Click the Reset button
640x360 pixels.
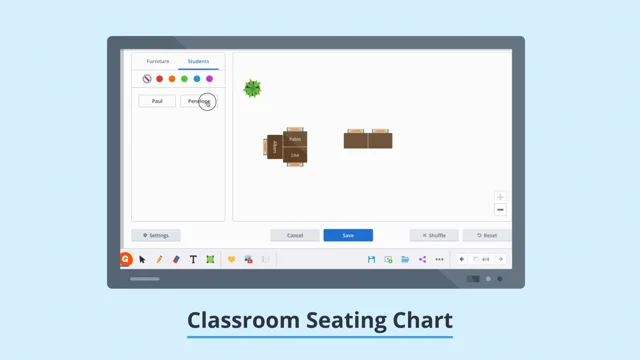point(487,236)
